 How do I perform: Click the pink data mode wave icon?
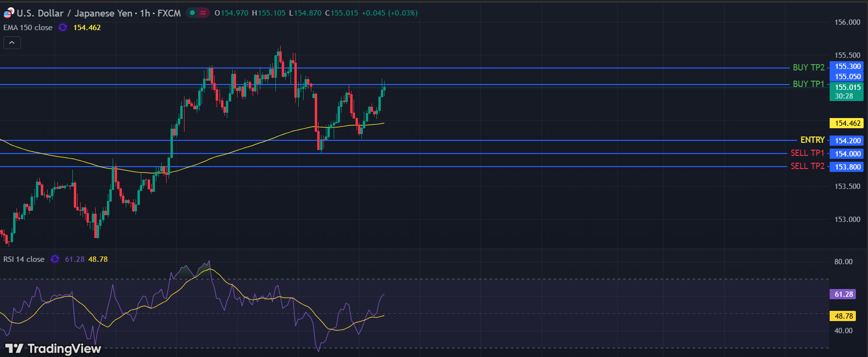click(203, 13)
